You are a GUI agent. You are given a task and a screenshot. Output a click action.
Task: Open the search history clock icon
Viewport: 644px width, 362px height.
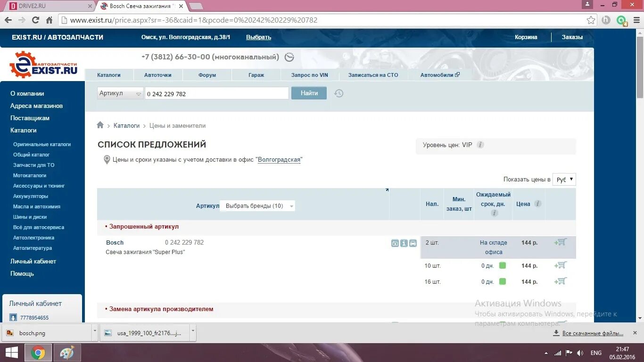[x=339, y=93]
